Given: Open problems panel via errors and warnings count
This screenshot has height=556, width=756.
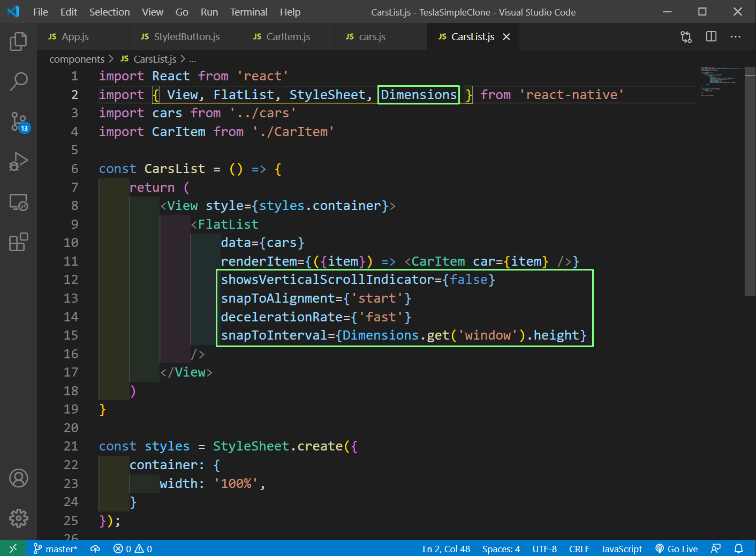Looking at the screenshot, I should tap(133, 549).
